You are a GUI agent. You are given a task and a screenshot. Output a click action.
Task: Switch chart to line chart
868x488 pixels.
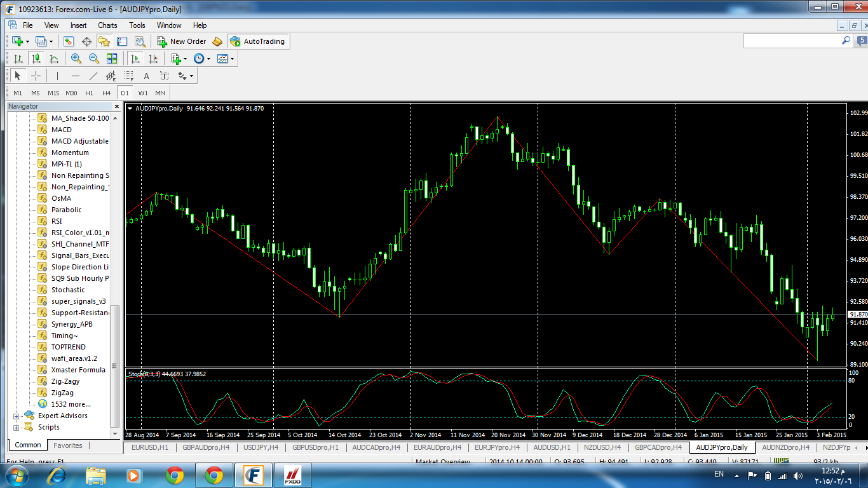coord(54,58)
